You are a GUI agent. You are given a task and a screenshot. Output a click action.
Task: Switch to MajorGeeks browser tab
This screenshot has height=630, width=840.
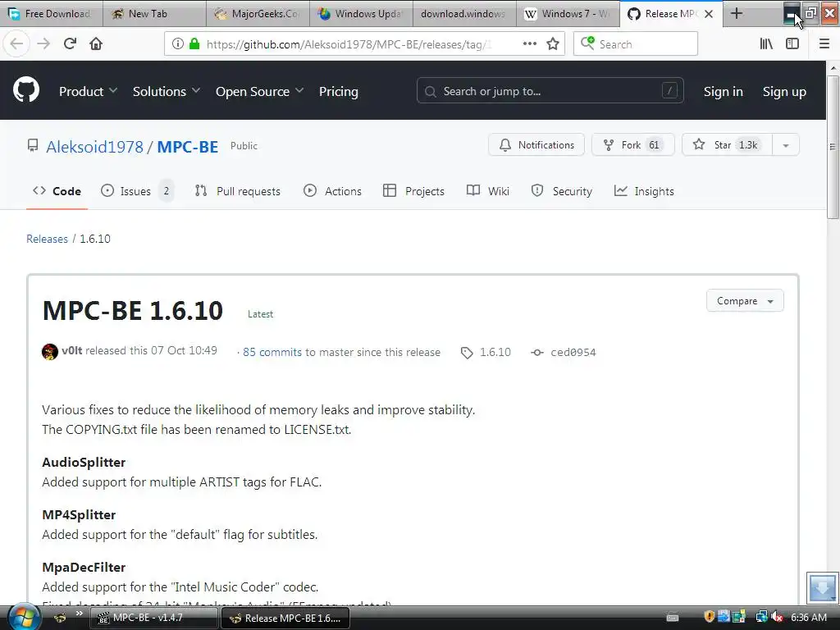coord(258,13)
